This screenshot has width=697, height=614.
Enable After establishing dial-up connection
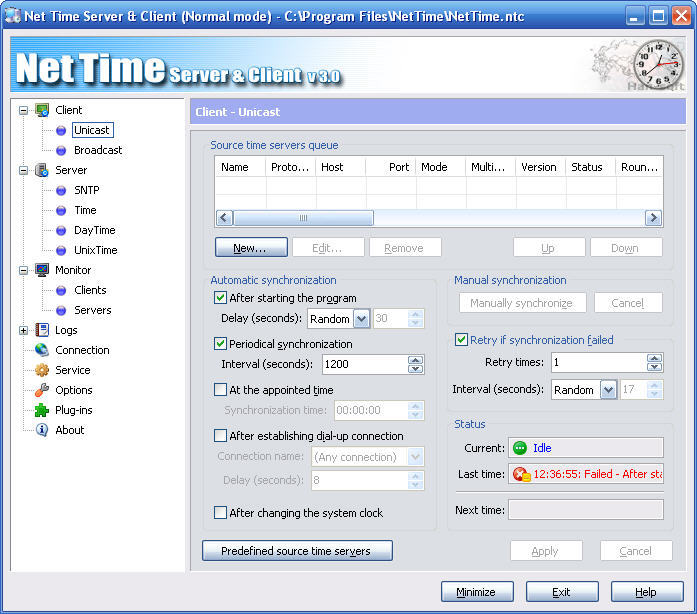(x=220, y=435)
